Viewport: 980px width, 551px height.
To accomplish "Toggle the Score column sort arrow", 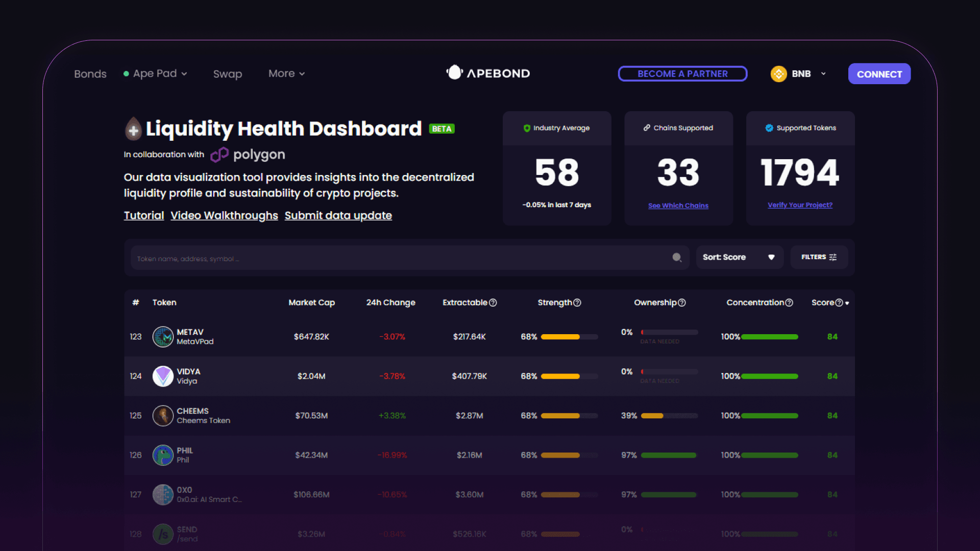I will [847, 303].
